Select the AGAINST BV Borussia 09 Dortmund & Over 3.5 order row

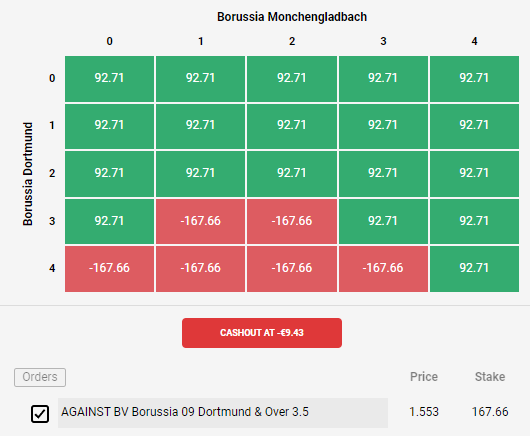pyautogui.click(x=223, y=413)
